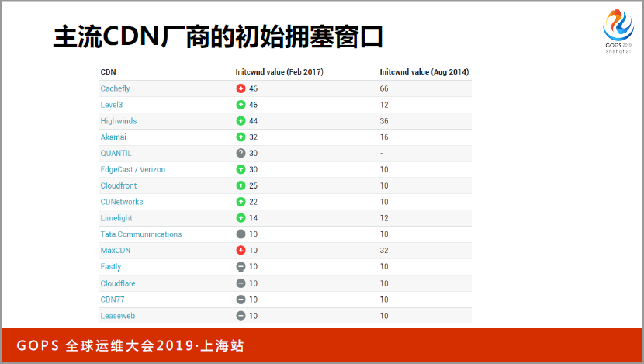This screenshot has height=364, width=644.
Task: Open the Cloudfront CDN link
Action: click(118, 185)
